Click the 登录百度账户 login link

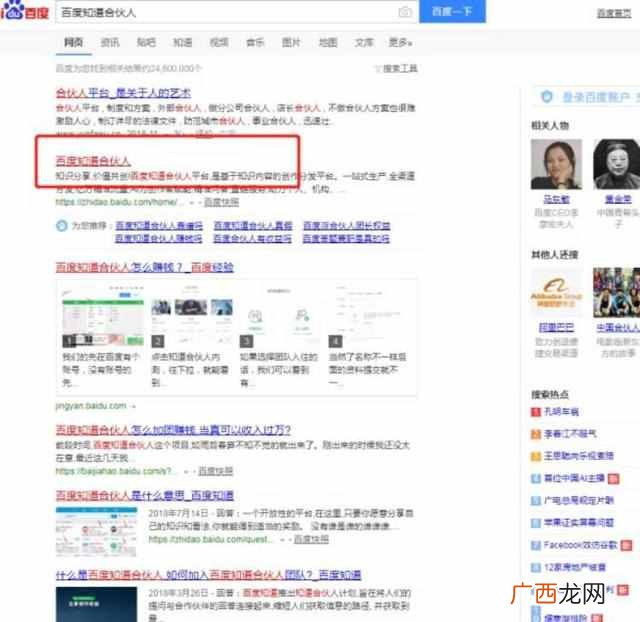pos(596,97)
